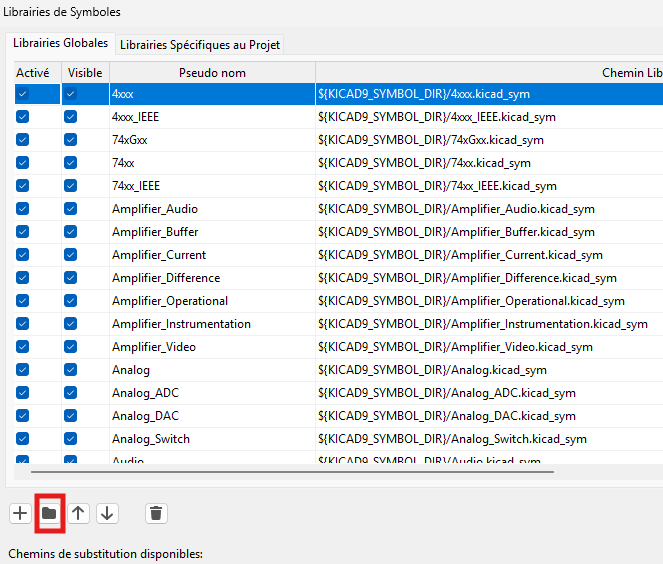The image size is (663, 564).
Task: Toggle Activé checkbox for Analog_DAC
Action: point(22,416)
